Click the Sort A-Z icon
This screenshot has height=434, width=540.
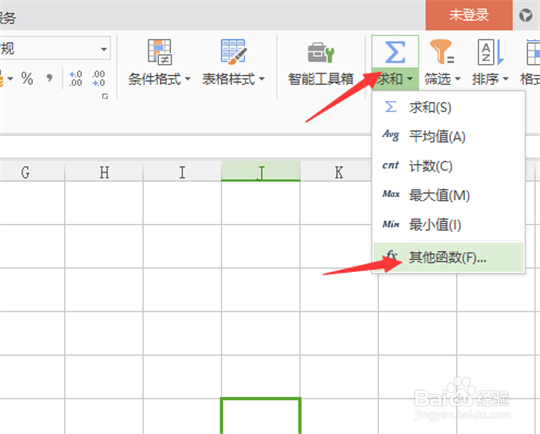coord(490,52)
